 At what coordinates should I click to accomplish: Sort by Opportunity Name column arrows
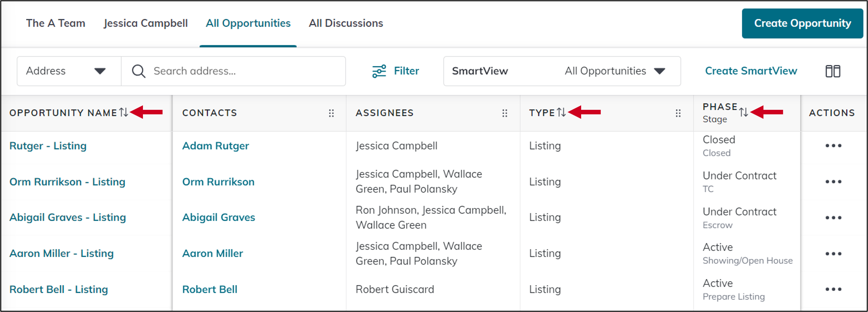pos(124,112)
